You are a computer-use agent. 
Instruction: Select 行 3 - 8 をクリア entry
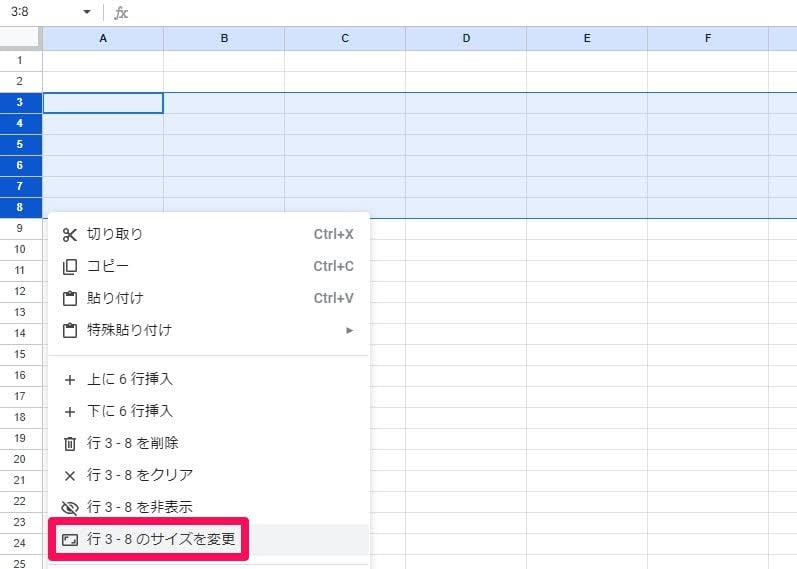click(x=208, y=475)
